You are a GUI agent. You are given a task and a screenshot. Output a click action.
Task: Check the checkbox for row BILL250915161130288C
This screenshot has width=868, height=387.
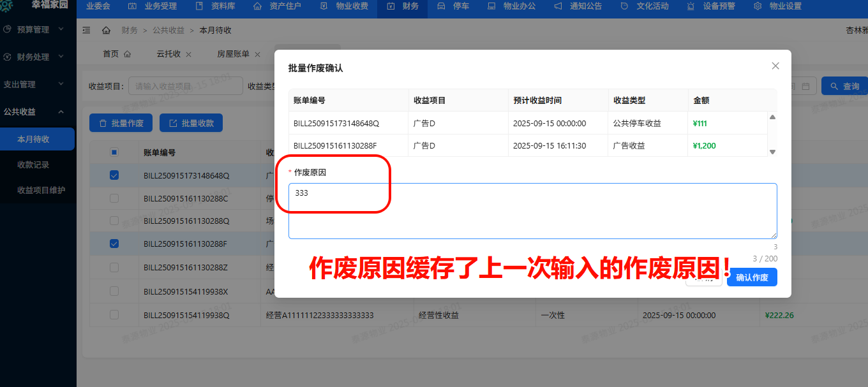[114, 198]
